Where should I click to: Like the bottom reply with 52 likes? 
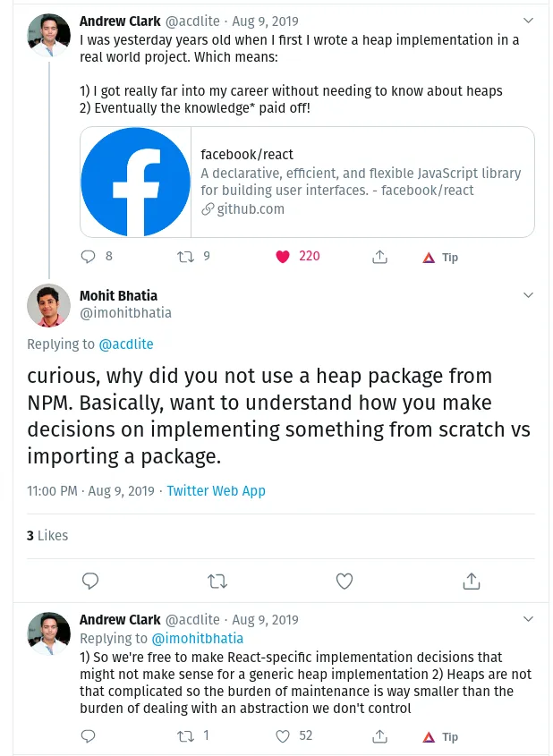[x=283, y=736]
